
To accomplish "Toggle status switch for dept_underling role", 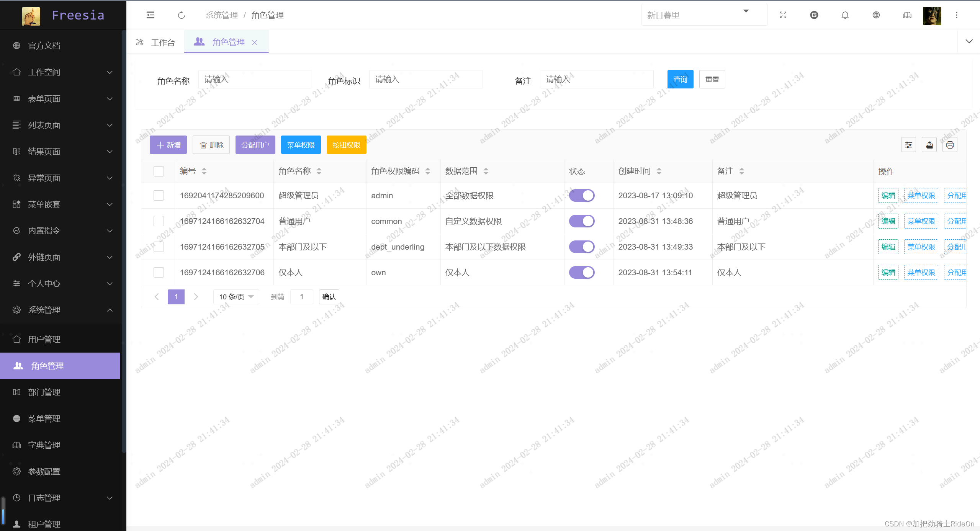I will [582, 247].
